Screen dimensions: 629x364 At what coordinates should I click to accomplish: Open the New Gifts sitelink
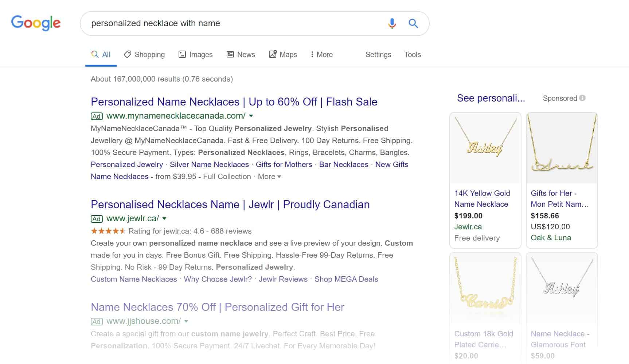[392, 165]
